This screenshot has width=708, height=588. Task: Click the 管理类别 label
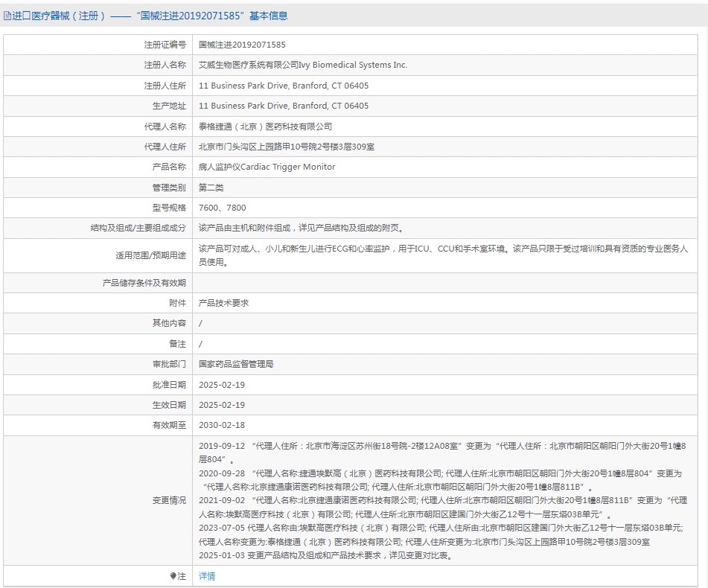[x=169, y=188]
